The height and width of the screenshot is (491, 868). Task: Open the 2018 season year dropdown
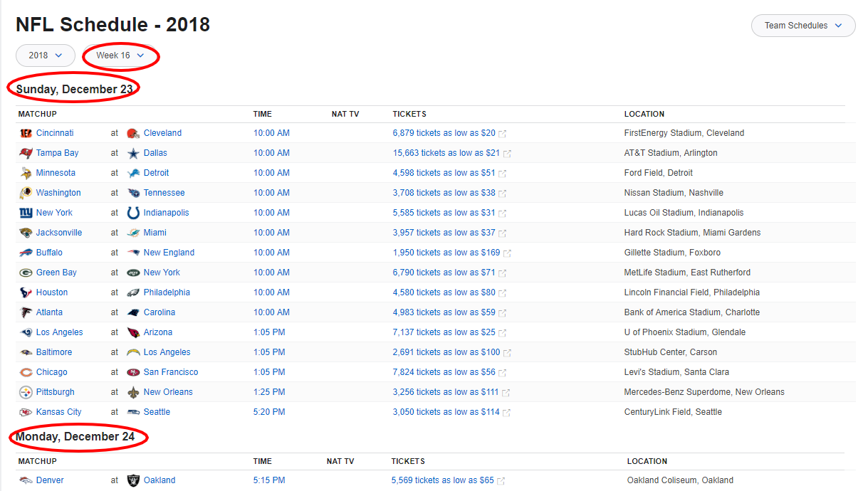tap(46, 56)
